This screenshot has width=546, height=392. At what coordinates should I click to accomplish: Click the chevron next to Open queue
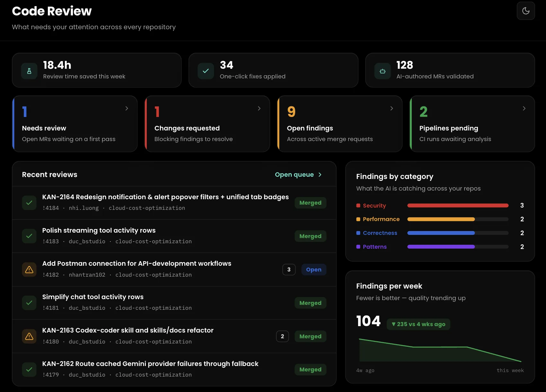[320, 174]
